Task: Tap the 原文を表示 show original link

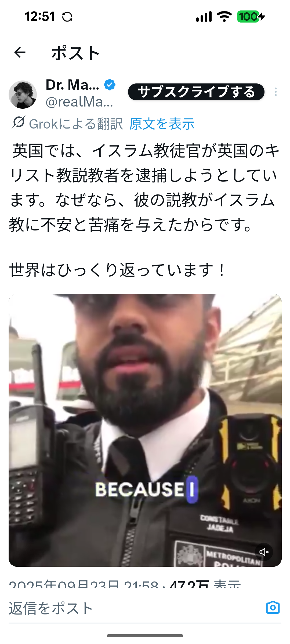Action: pos(162,124)
